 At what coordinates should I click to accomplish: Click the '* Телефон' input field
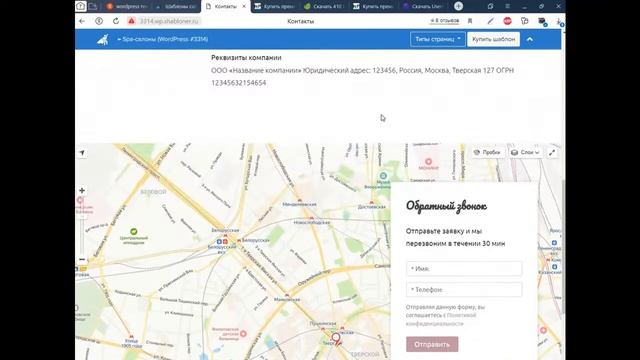pos(464,289)
